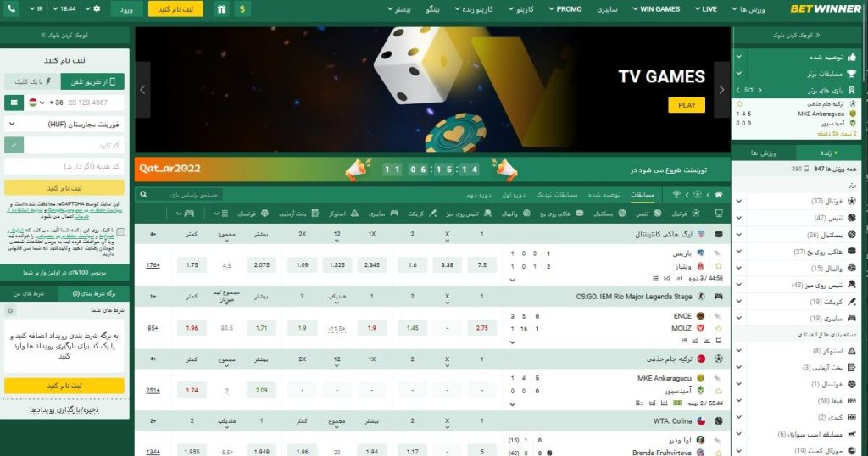Open the country code flag dropdown

[x=36, y=103]
